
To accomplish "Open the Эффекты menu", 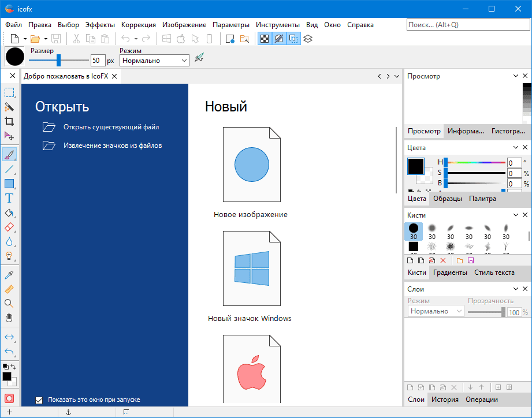I will tap(100, 25).
